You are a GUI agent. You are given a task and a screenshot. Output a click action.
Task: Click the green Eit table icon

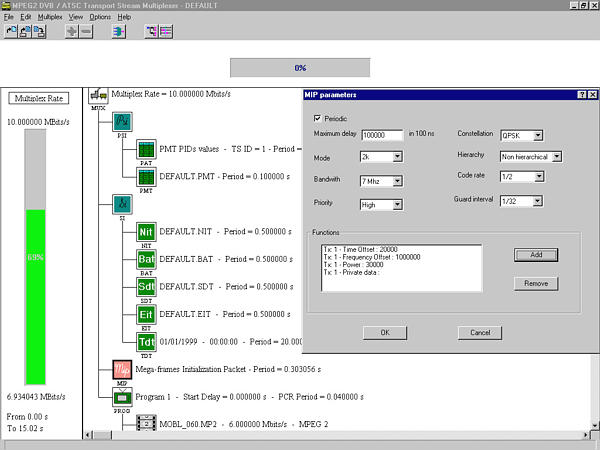tap(146, 313)
